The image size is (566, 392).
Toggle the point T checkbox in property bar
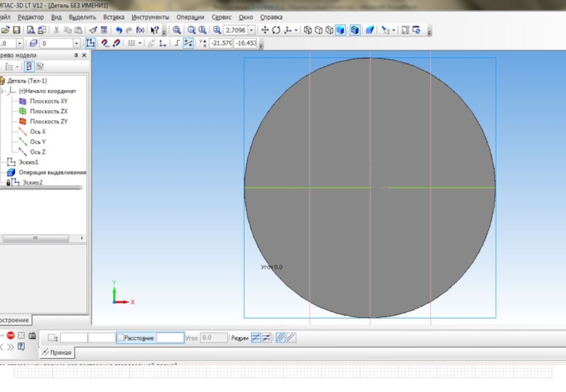52,338
